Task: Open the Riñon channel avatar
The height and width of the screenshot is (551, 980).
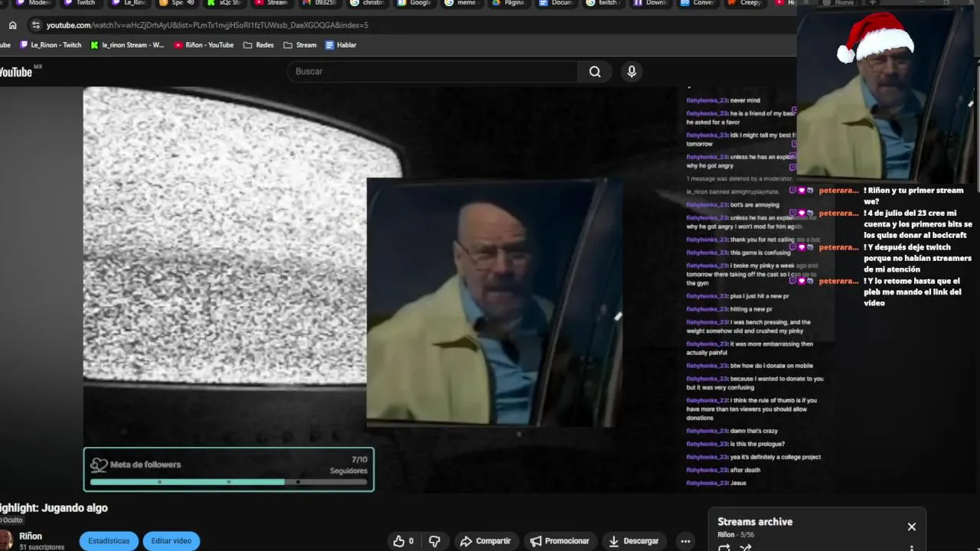Action: (5, 540)
